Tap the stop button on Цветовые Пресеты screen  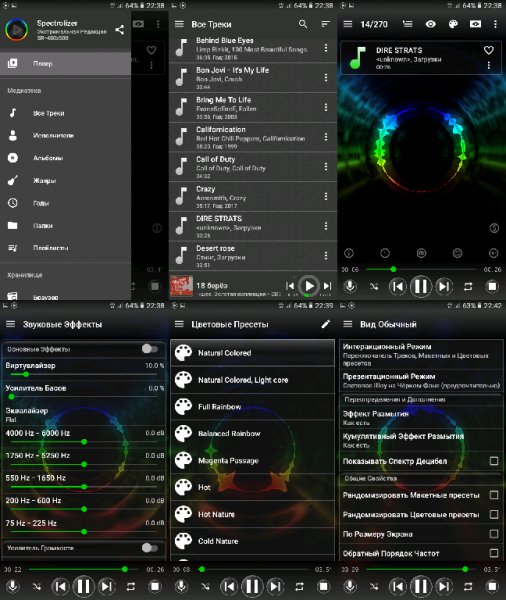323,586
